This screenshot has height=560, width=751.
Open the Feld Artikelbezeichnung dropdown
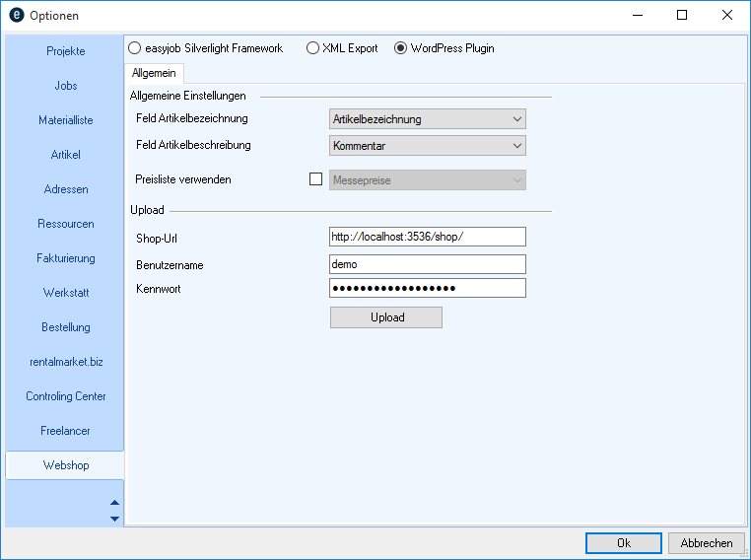pos(427,119)
